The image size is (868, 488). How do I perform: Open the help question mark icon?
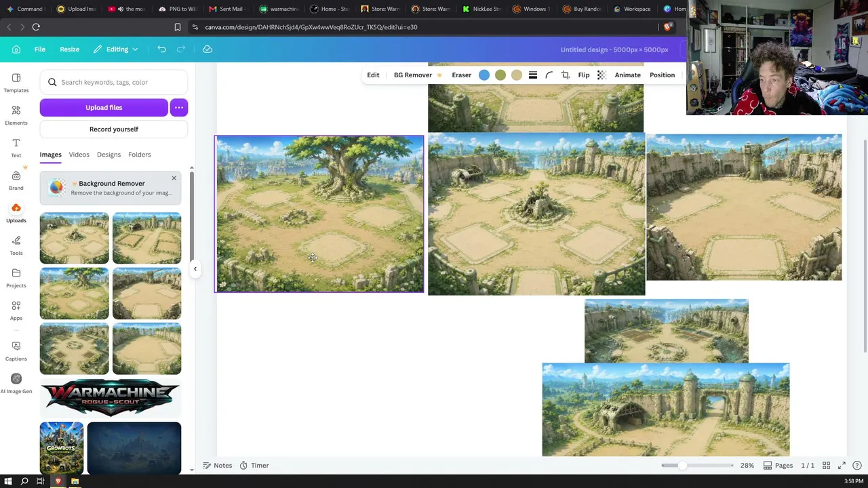(x=857, y=466)
